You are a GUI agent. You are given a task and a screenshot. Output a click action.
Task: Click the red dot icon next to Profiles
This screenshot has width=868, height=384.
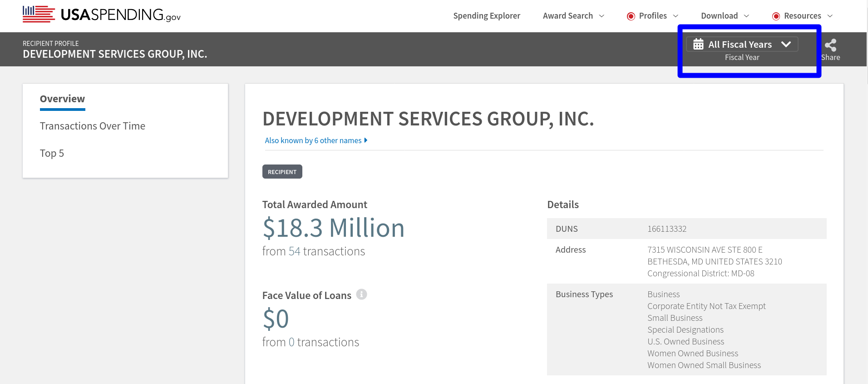(x=631, y=16)
